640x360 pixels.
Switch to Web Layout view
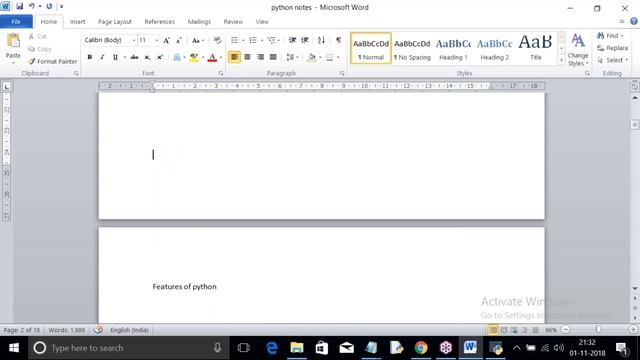click(514, 329)
